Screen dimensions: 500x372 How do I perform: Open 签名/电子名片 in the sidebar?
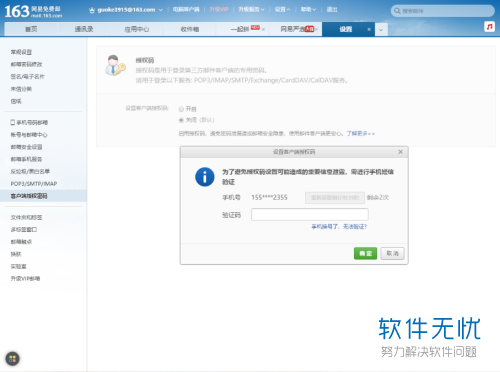(28, 77)
